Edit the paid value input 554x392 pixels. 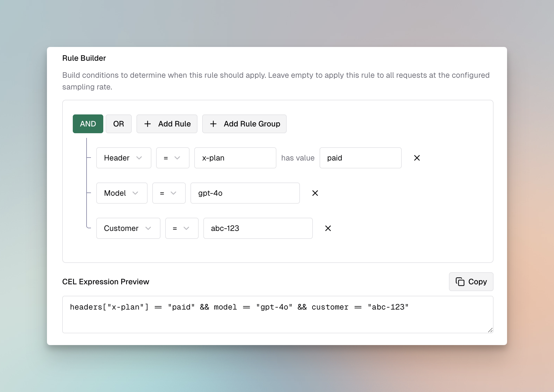361,158
